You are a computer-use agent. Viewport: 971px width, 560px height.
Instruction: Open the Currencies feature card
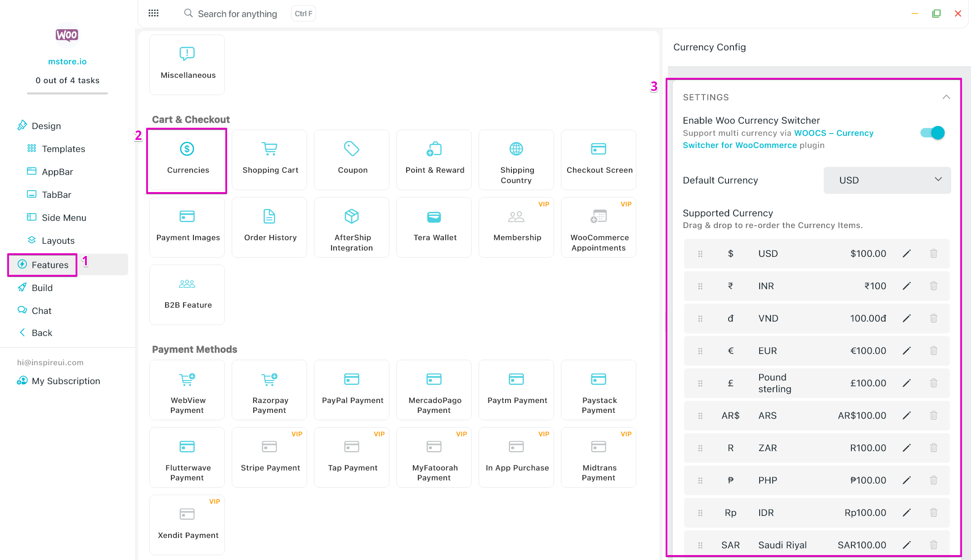[x=187, y=160]
